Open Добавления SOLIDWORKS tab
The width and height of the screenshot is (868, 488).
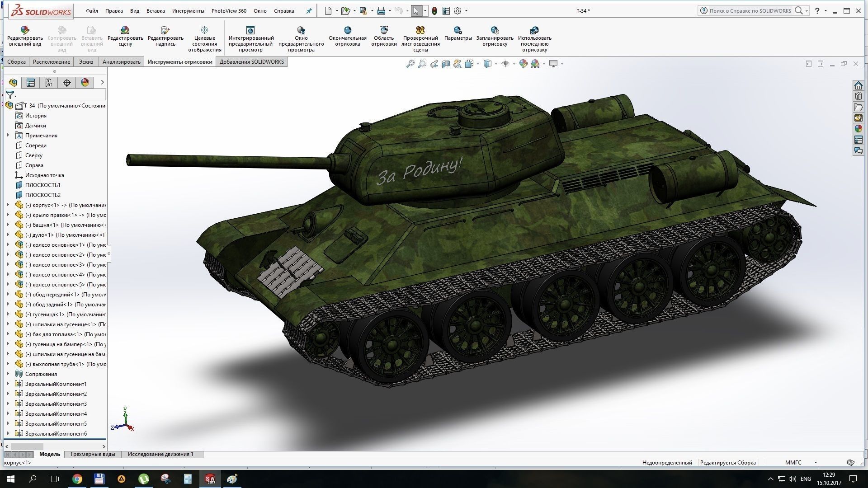pyautogui.click(x=252, y=62)
